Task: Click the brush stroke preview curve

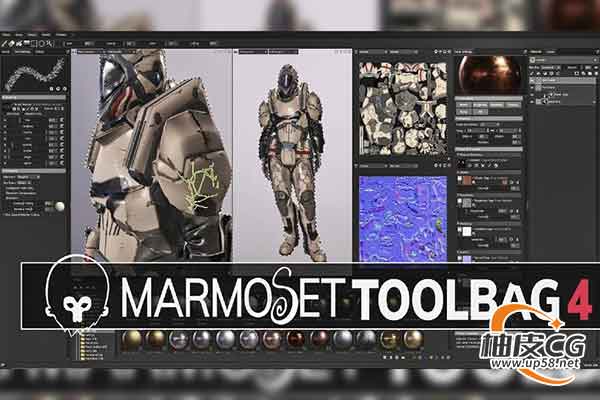Action: click(x=34, y=73)
